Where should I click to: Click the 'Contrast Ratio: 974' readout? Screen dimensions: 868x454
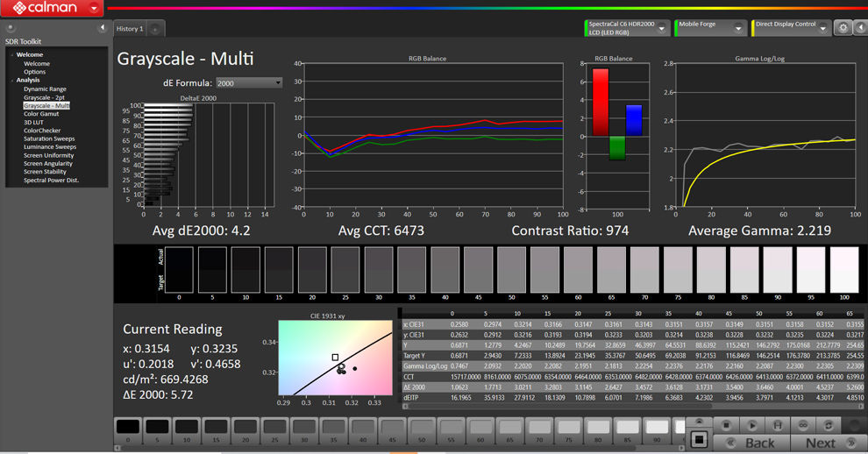570,231
